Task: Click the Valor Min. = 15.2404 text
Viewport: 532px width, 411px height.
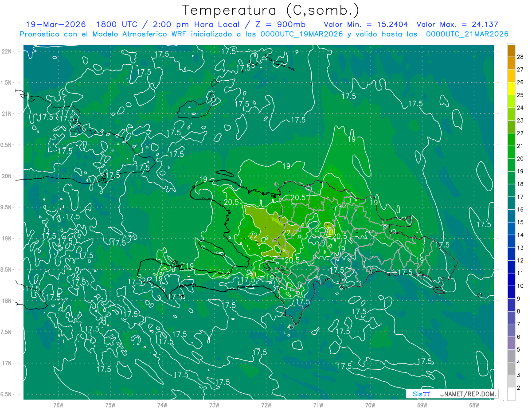Action: click(366, 24)
